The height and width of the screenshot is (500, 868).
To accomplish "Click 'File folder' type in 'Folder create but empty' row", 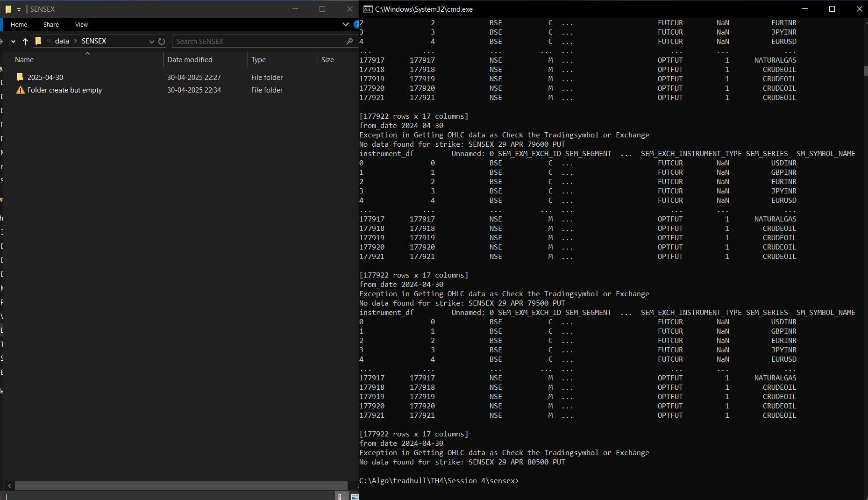I will coord(267,90).
